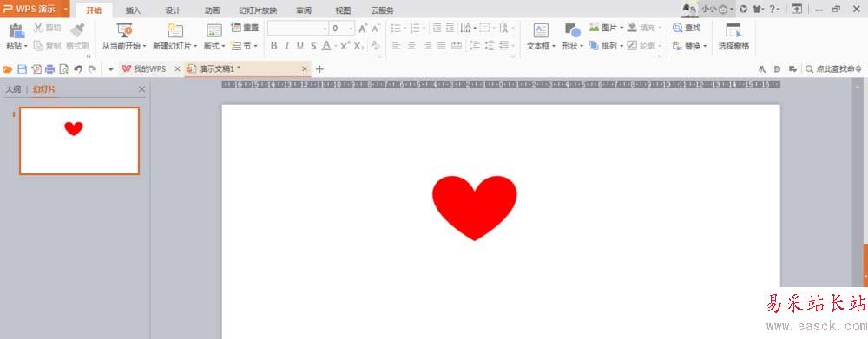This screenshot has height=339, width=868.
Task: Click the Open folder icon in quick toolbar
Action: pos(8,69)
